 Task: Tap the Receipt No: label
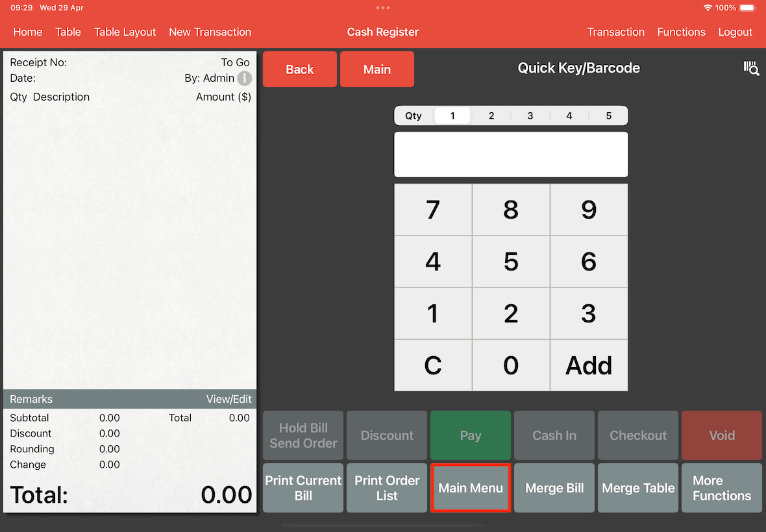tap(38, 62)
